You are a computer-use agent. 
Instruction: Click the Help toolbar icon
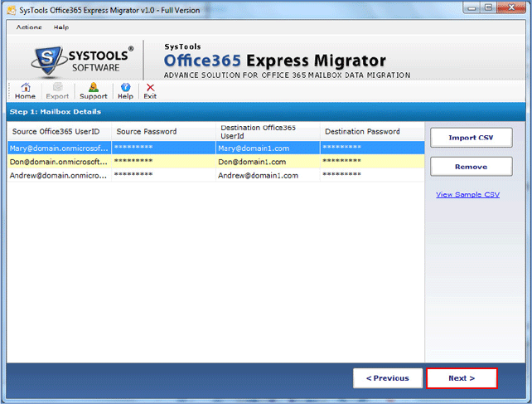click(x=125, y=91)
